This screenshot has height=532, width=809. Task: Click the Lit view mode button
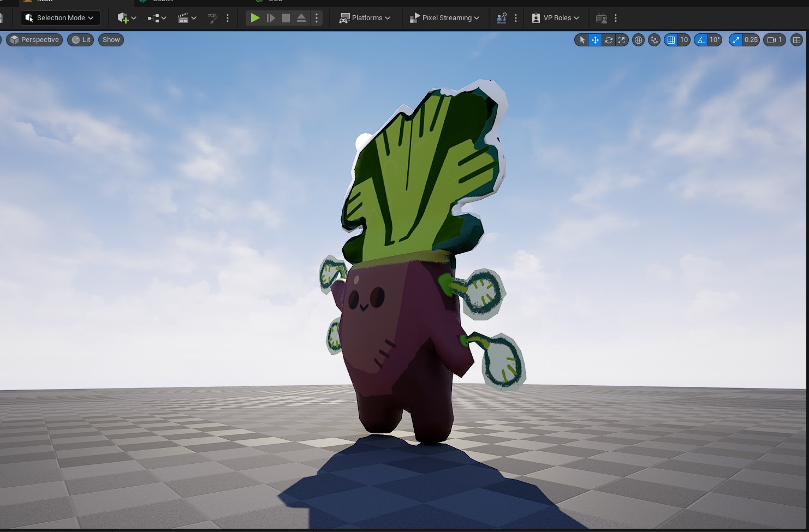click(81, 40)
